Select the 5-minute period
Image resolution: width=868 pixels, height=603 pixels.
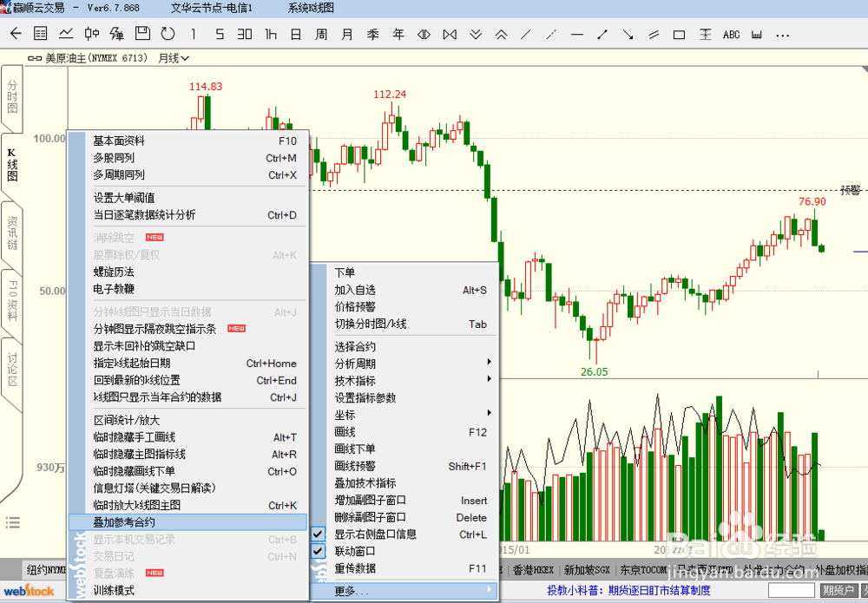pyautogui.click(x=220, y=35)
